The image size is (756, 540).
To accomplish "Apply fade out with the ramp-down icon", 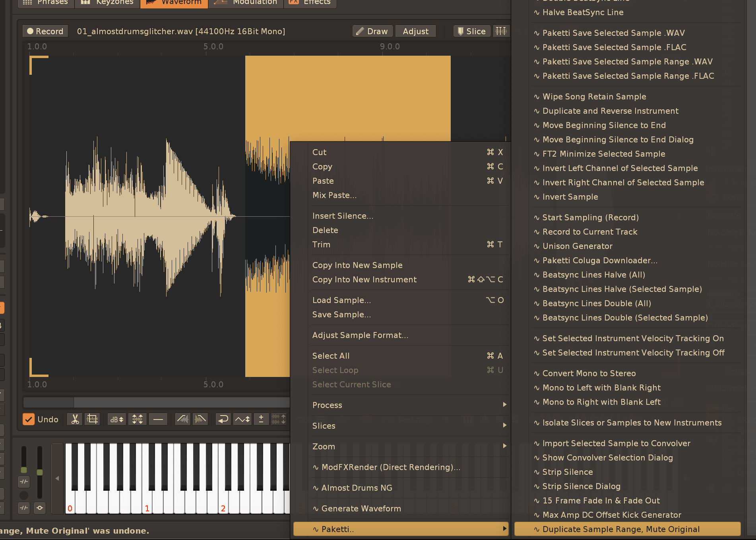I will pos(200,419).
